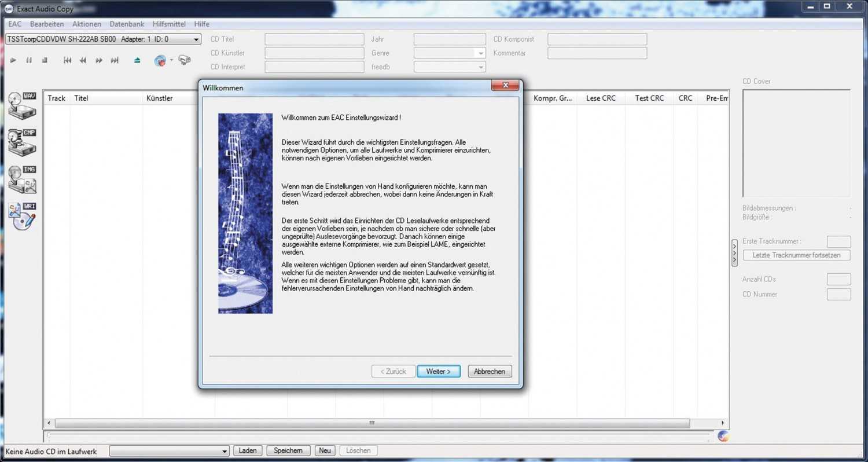The image size is (868, 462).
Task: Click the Neu button
Action: pyautogui.click(x=325, y=450)
